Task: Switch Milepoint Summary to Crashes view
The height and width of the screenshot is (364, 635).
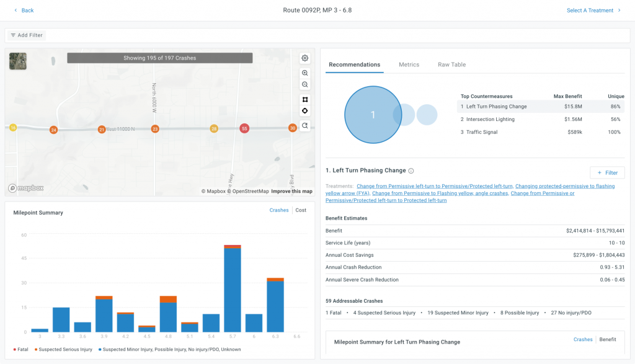Action: coord(278,210)
